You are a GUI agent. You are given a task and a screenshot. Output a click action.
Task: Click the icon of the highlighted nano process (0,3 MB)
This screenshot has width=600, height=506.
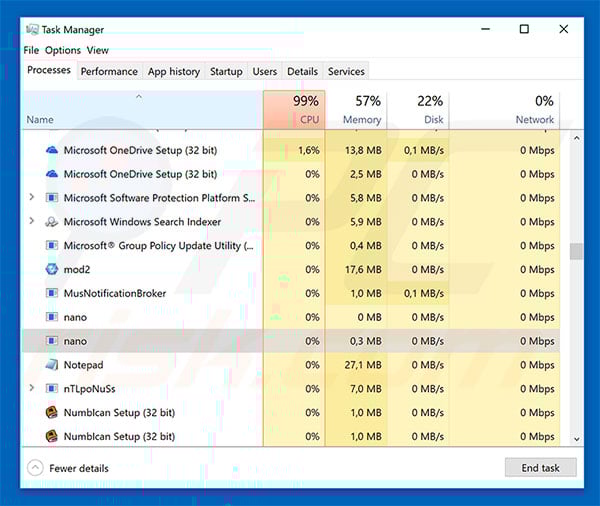point(52,341)
